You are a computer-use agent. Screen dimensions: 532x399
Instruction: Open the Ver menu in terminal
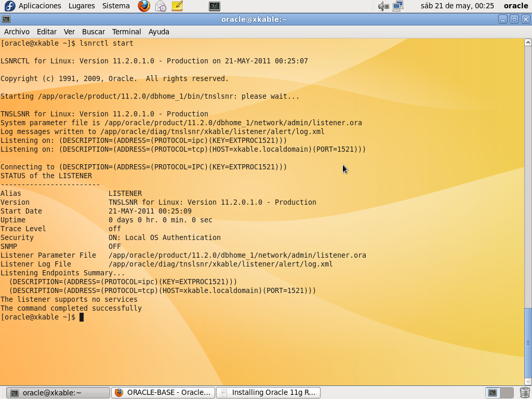69,32
